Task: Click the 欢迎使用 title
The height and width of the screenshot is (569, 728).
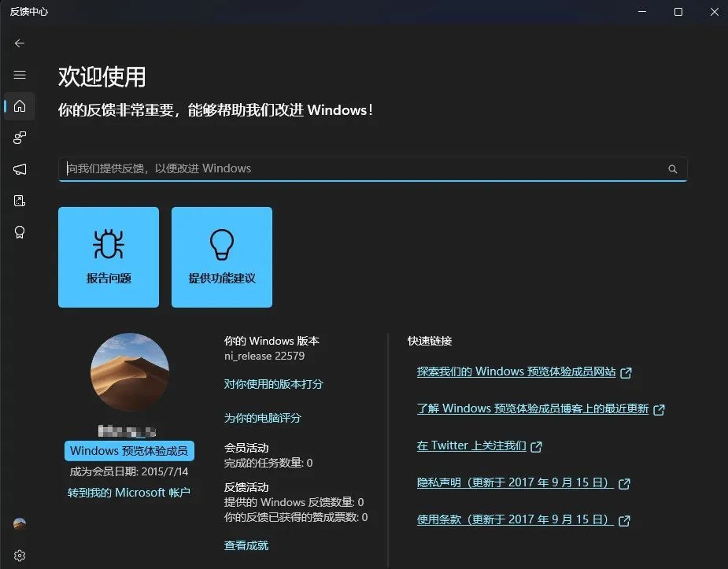Action: pos(102,76)
